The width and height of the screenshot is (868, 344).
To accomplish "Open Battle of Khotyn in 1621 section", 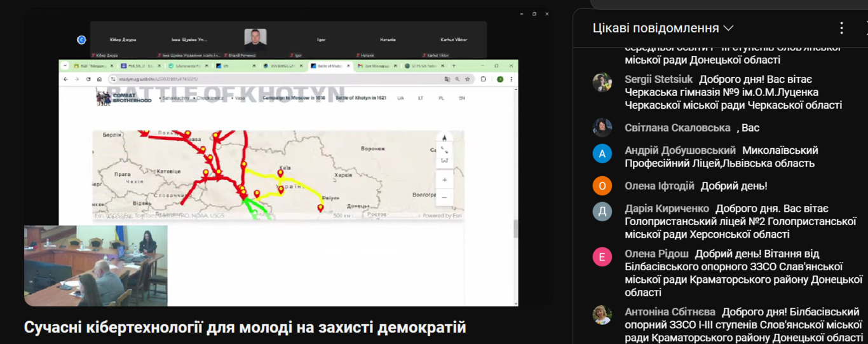I will 361,99.
